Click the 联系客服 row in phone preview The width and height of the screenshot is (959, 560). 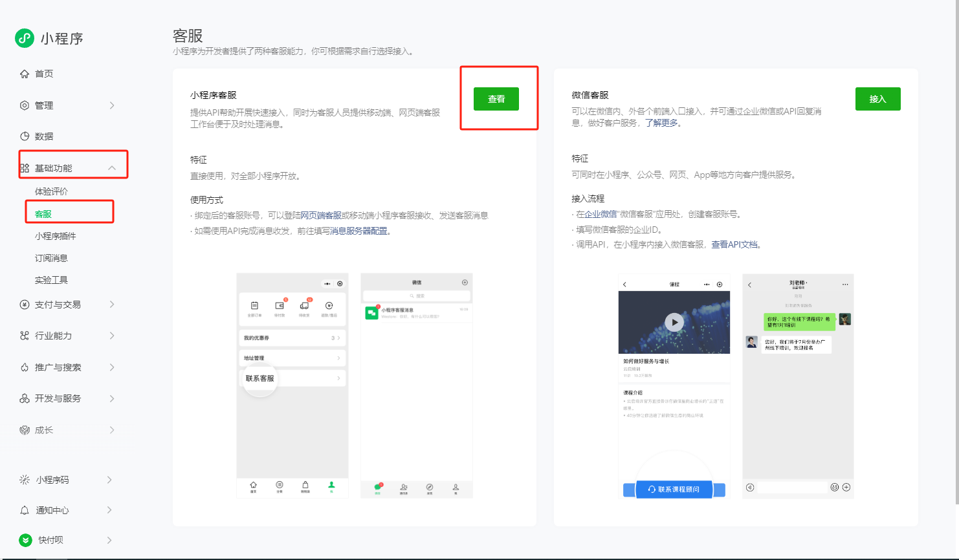[x=292, y=378]
